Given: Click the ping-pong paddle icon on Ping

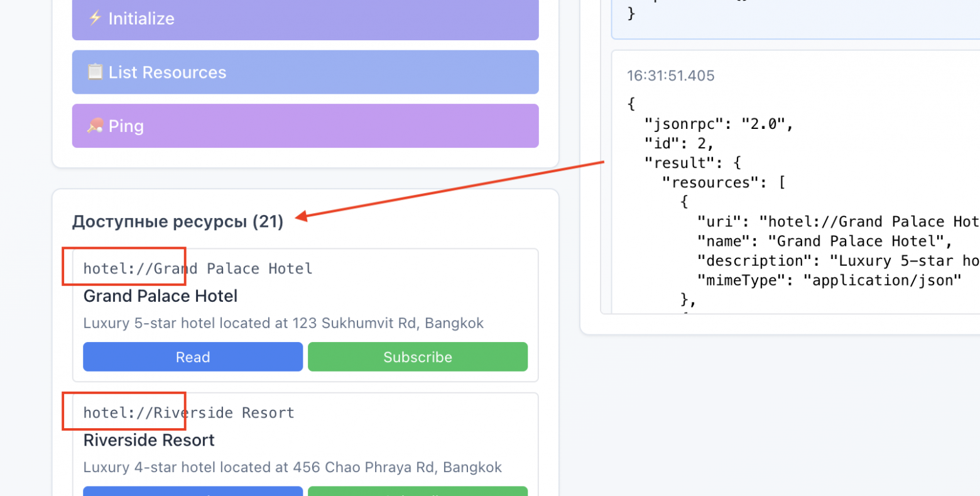Looking at the screenshot, I should (x=95, y=126).
